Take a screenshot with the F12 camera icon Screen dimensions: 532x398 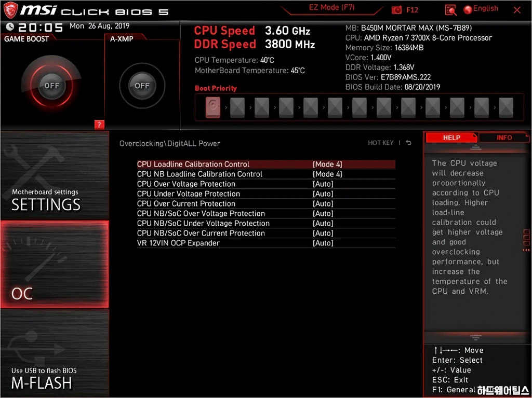click(x=396, y=10)
